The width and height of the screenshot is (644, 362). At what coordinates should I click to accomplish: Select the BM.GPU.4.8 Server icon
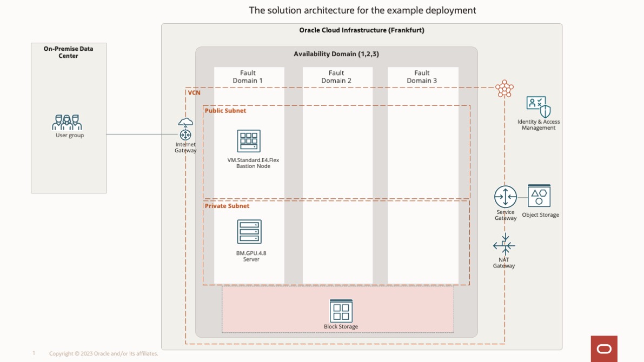click(x=249, y=232)
